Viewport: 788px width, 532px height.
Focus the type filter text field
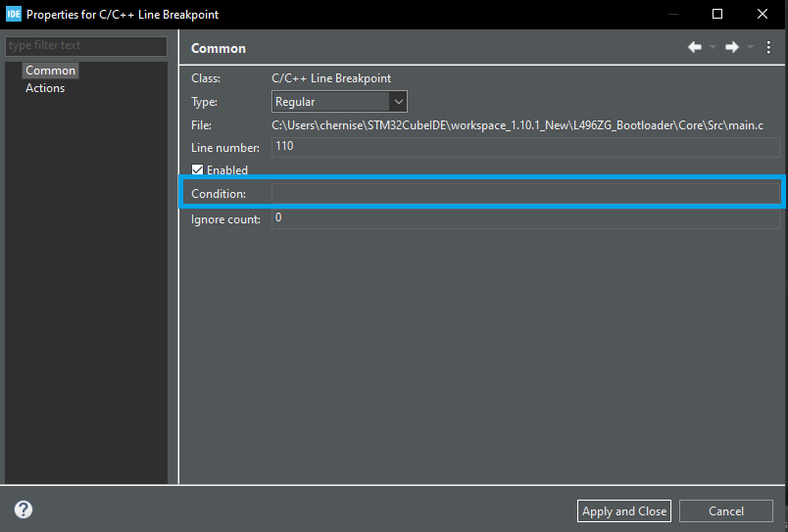(x=86, y=46)
